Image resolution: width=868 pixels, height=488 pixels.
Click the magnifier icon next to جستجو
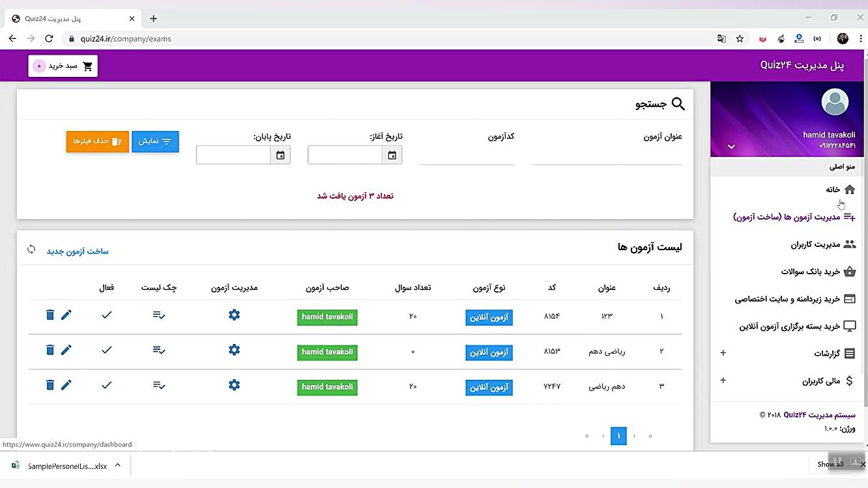[678, 104]
